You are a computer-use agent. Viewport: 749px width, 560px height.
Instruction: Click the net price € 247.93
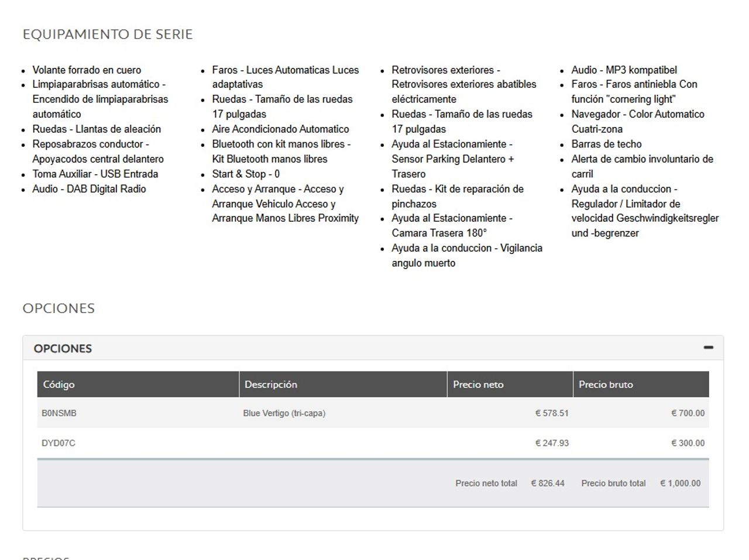[552, 443]
